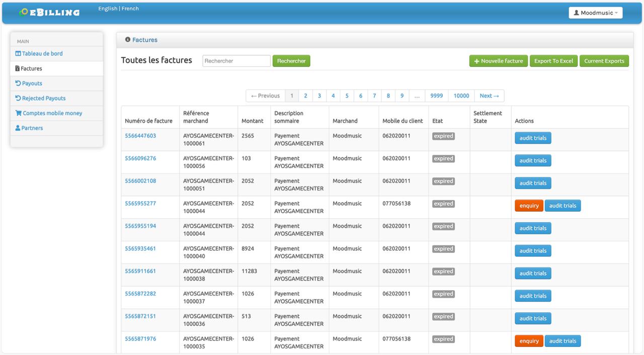Go to pagination page 3
The height and width of the screenshot is (355, 644).
pos(319,96)
